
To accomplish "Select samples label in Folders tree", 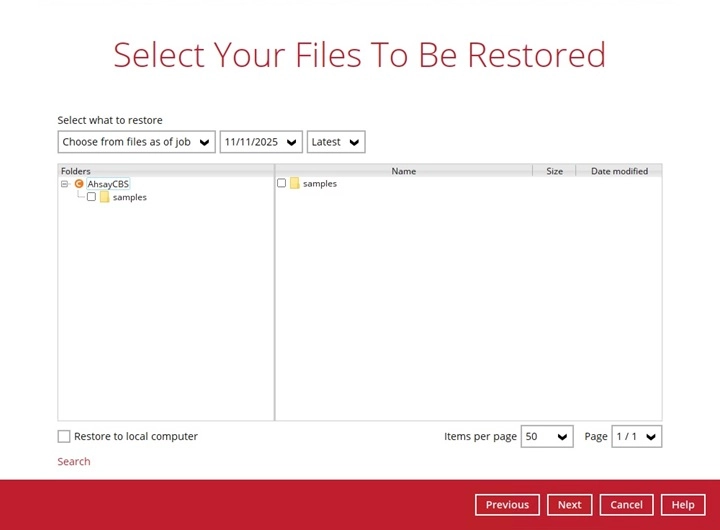I will (130, 197).
